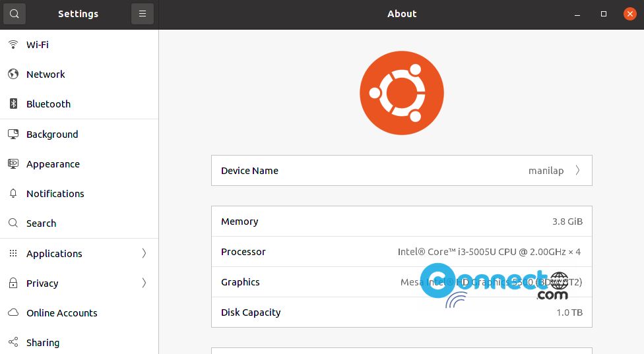Click the Background monitor icon
The width and height of the screenshot is (644, 354).
point(13,134)
